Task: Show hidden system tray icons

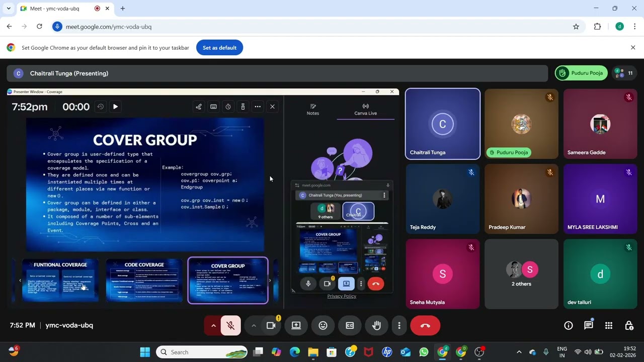Action: click(519, 352)
